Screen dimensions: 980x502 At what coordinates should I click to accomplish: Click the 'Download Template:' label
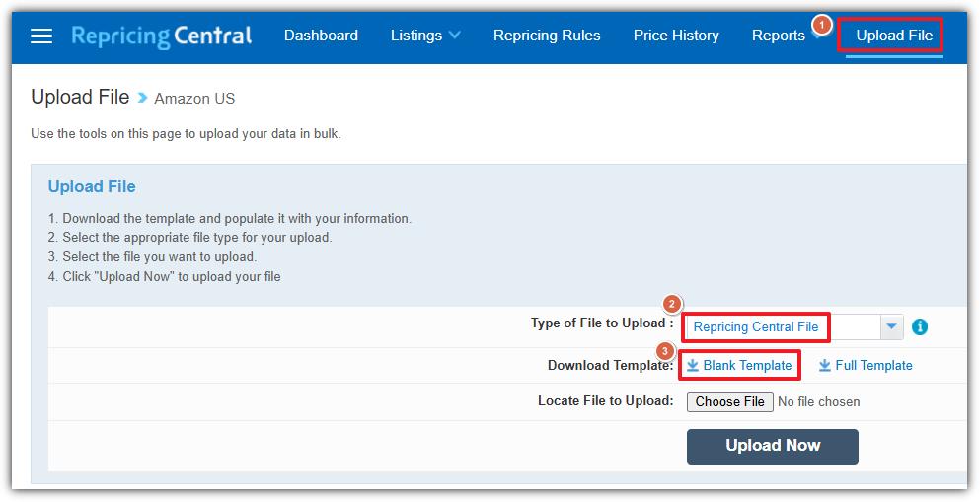611,365
